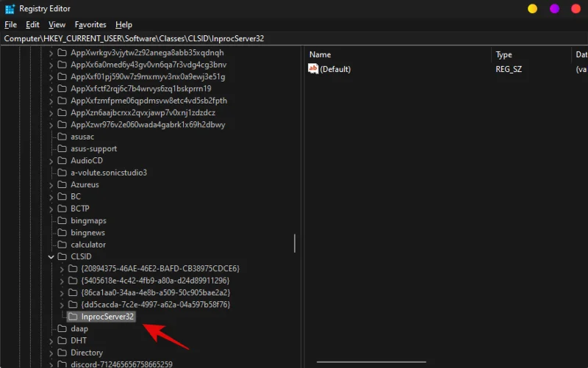Image resolution: width=588 pixels, height=368 pixels.
Task: Click the DHT folder icon
Action: point(62,340)
